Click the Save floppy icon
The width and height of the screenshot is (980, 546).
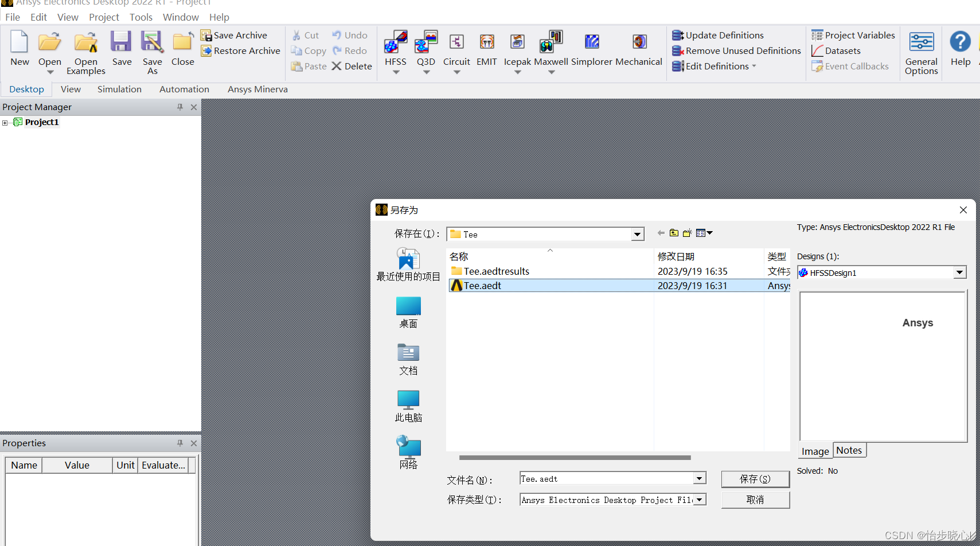coord(121,42)
